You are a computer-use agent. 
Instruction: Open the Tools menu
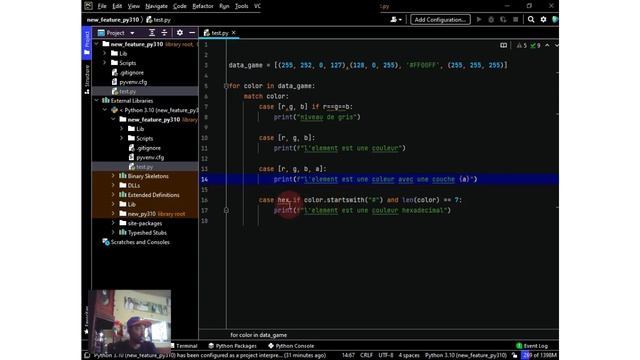(242, 6)
